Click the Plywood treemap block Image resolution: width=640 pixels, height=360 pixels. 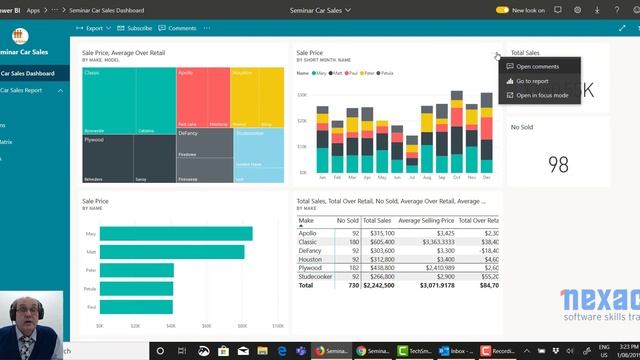coord(129,159)
